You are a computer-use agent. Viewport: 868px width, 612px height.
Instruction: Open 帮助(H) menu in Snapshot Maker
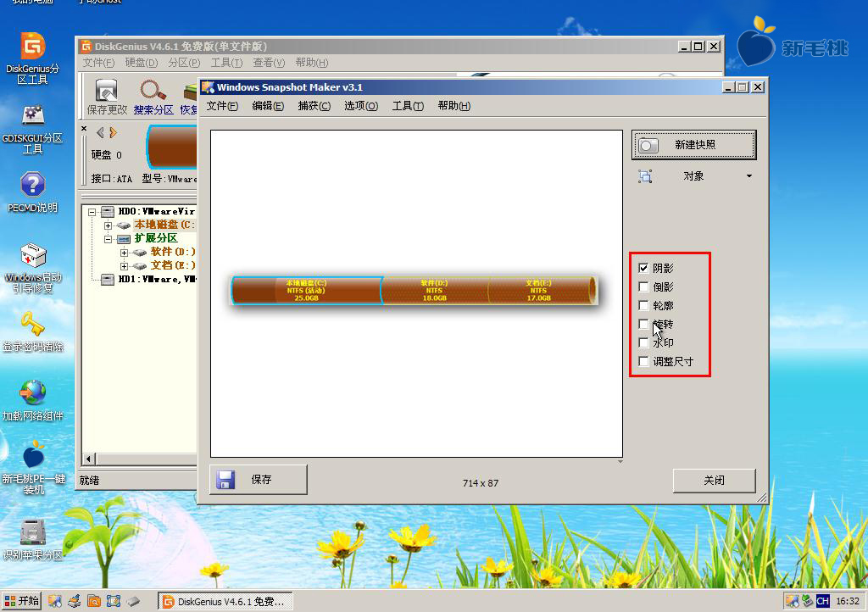tap(454, 106)
